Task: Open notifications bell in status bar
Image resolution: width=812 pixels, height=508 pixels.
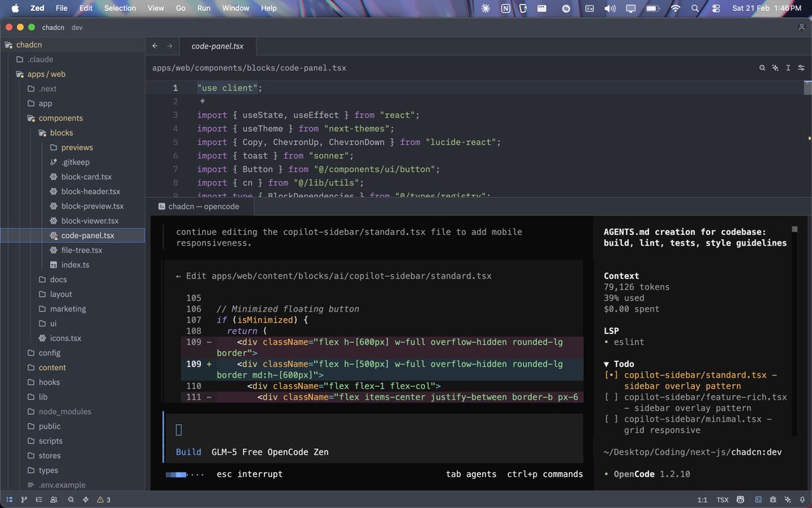Action: pyautogui.click(x=803, y=500)
